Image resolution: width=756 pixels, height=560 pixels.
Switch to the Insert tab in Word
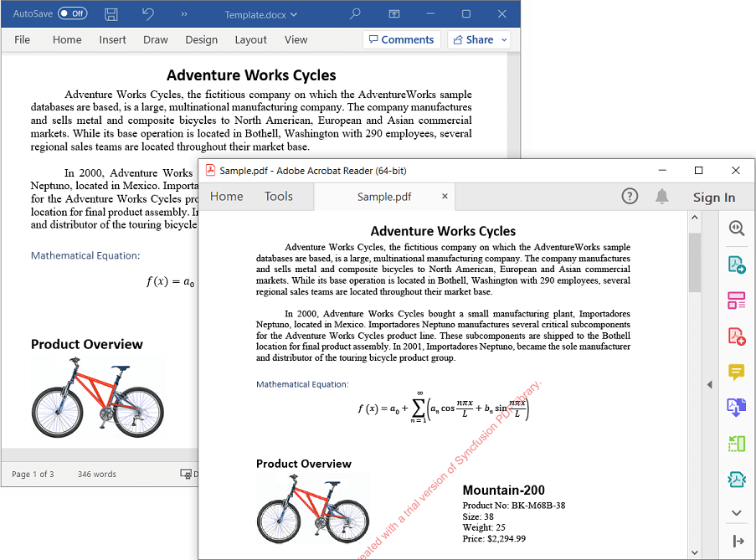tap(112, 39)
